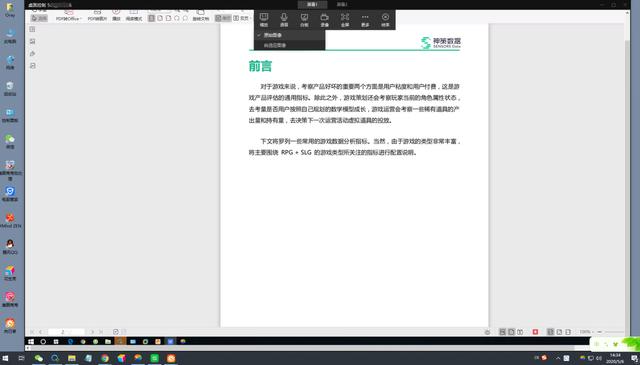
Task: Expand hidden icons chevron in system tray
Action: (x=558, y=358)
